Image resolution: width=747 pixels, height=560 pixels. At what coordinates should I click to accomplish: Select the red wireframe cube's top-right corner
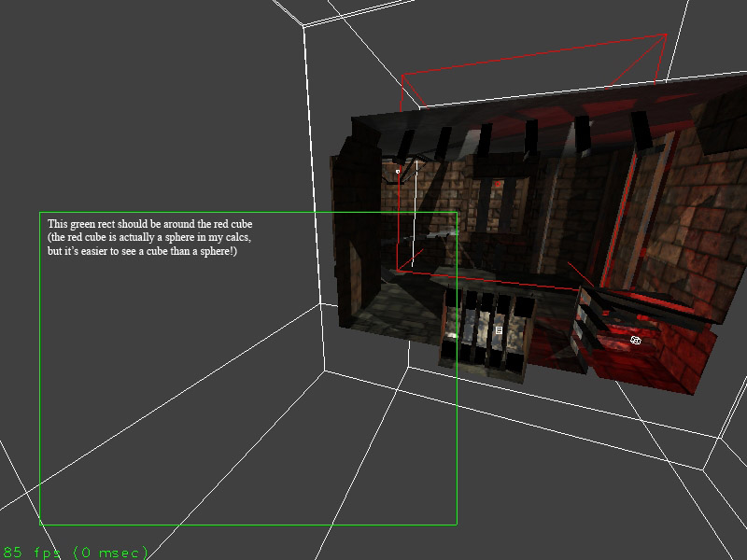[667, 35]
